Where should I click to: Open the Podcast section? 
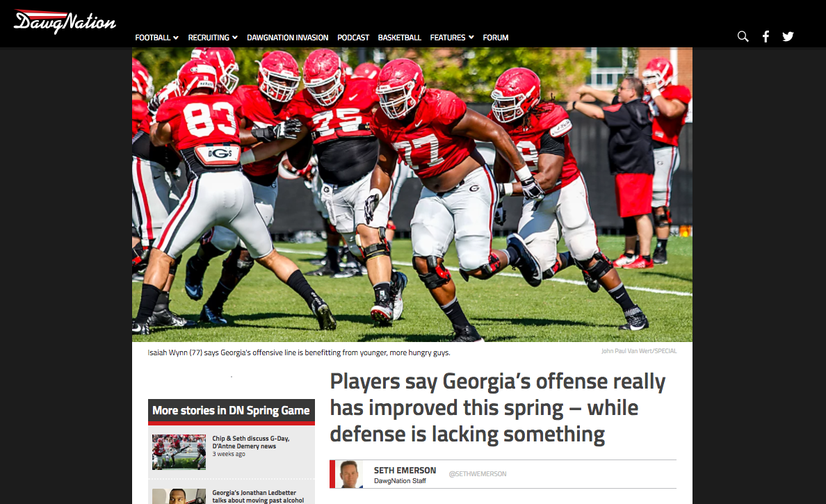[353, 38]
